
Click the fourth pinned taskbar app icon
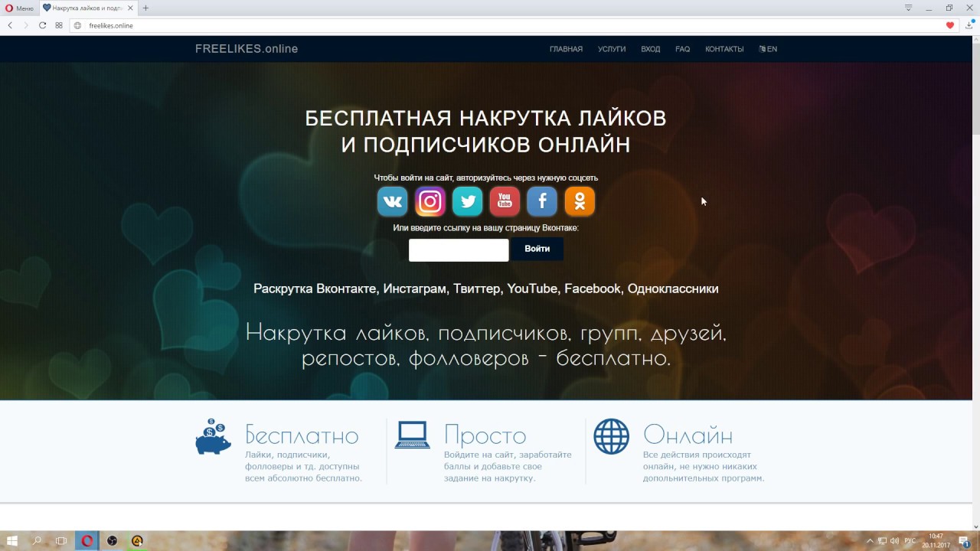pyautogui.click(x=137, y=541)
